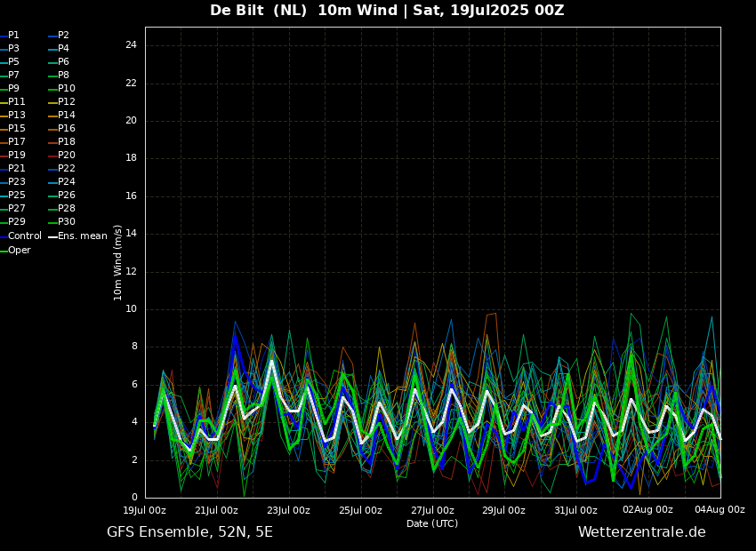
Task: Select the P20 legend label
Action: tap(66, 156)
